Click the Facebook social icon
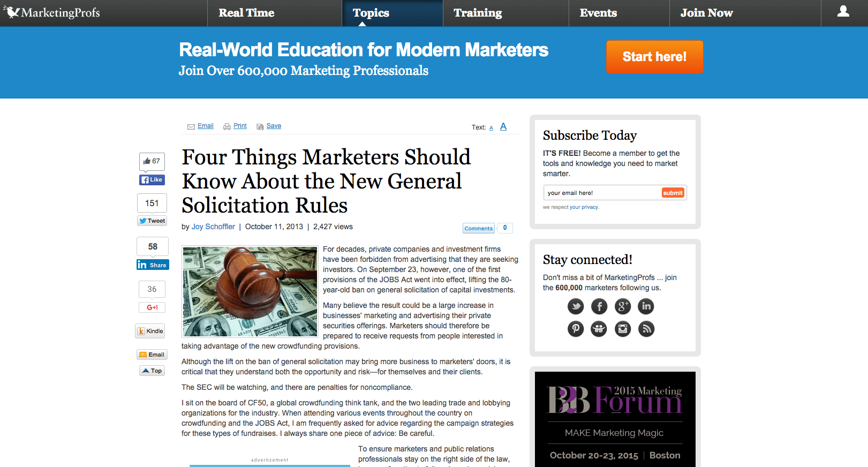Viewport: 868px width, 467px height. point(599,306)
